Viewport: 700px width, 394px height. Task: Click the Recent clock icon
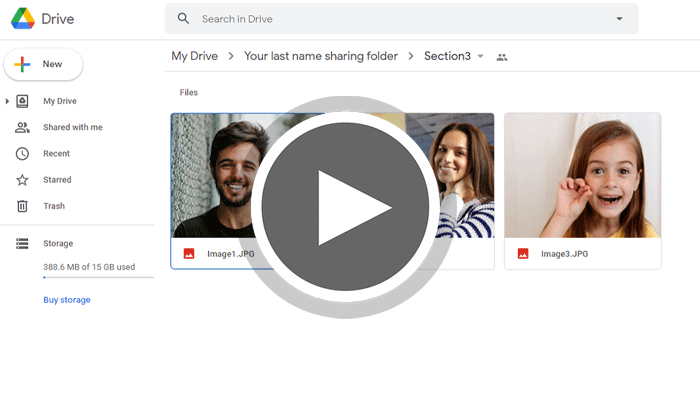coord(22,154)
